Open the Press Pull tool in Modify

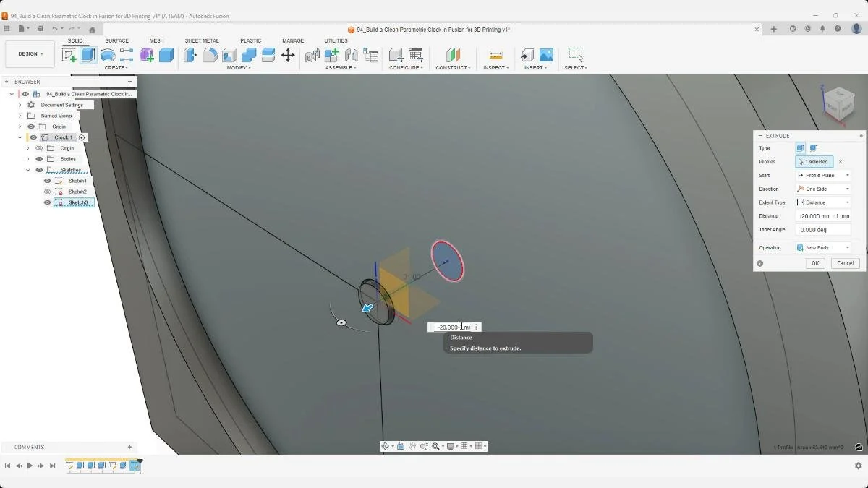[190, 55]
